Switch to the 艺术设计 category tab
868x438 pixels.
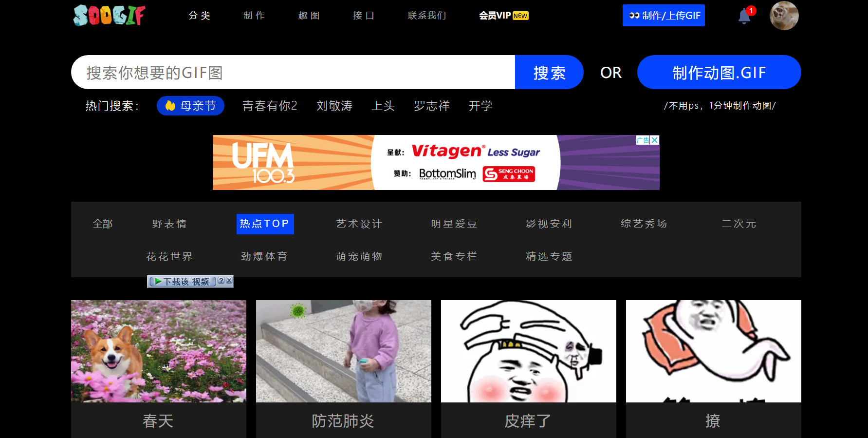pos(359,224)
